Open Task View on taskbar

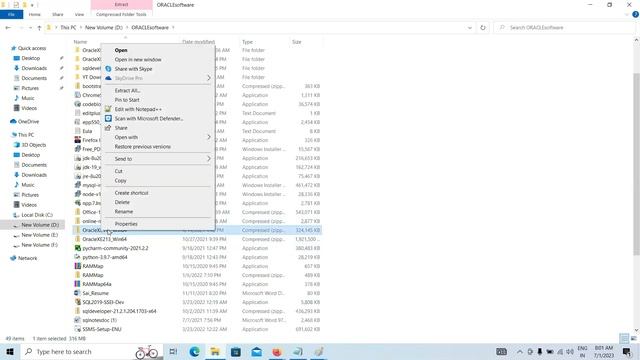(x=173, y=351)
